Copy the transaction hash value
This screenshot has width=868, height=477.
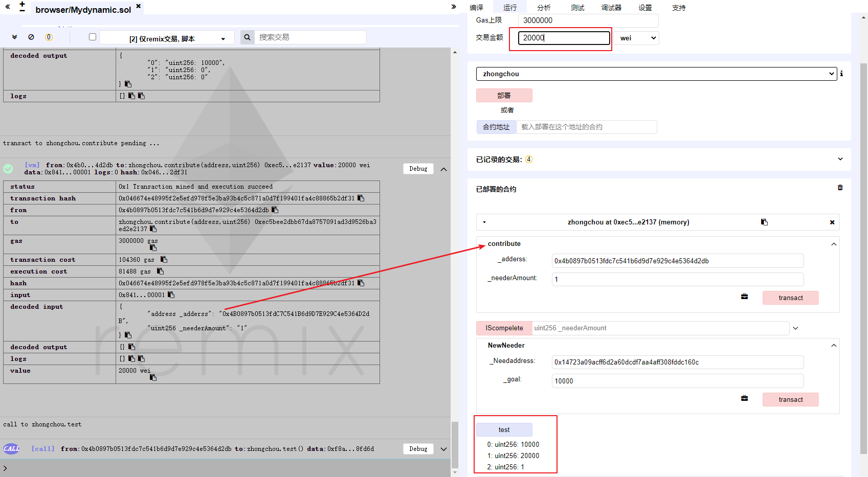[361, 198]
